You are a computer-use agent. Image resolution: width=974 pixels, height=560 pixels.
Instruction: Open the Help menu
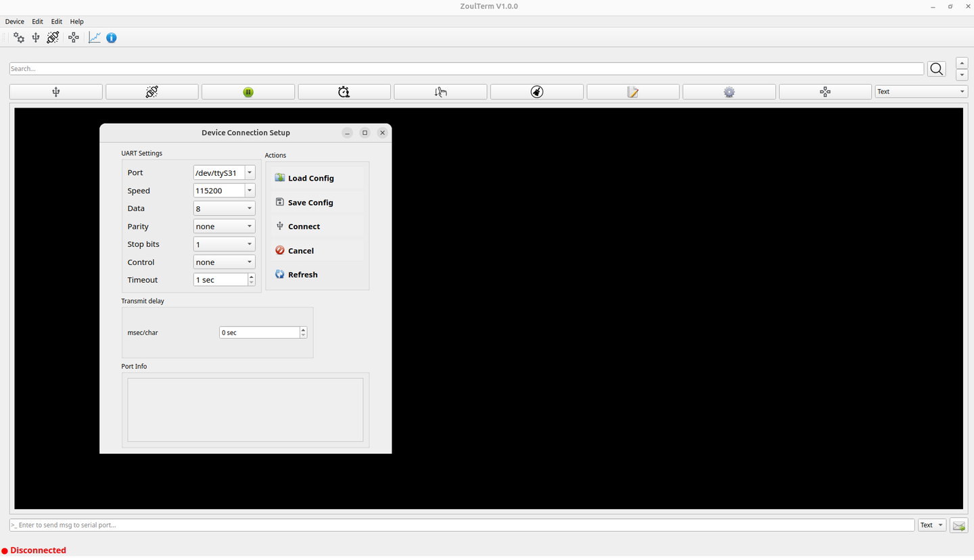coord(77,22)
